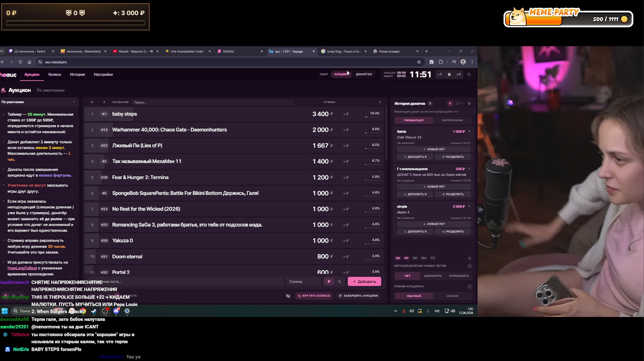Collapse integrations panel with down arrow

tap(470, 258)
